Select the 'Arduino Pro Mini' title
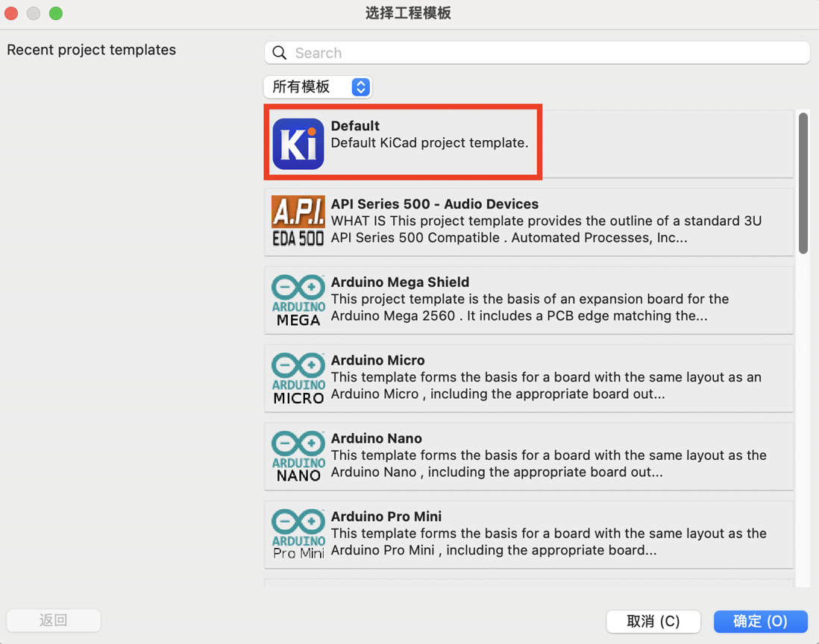The height and width of the screenshot is (644, 819). pos(386,517)
